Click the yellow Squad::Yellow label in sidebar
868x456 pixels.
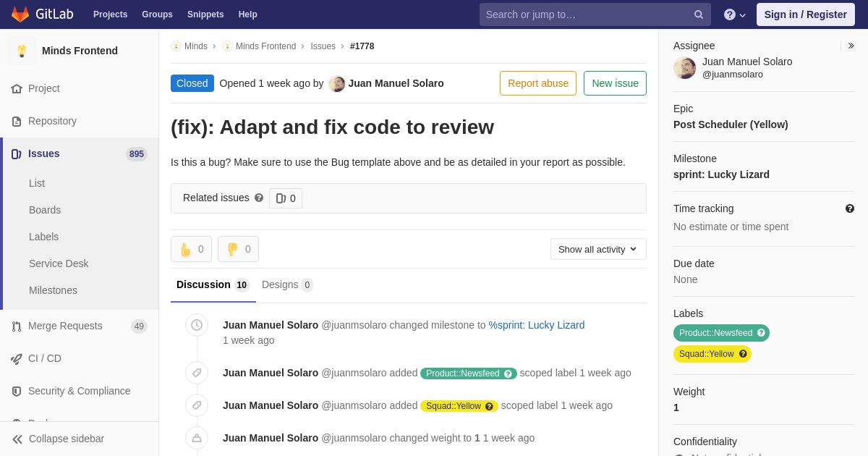[x=712, y=354]
